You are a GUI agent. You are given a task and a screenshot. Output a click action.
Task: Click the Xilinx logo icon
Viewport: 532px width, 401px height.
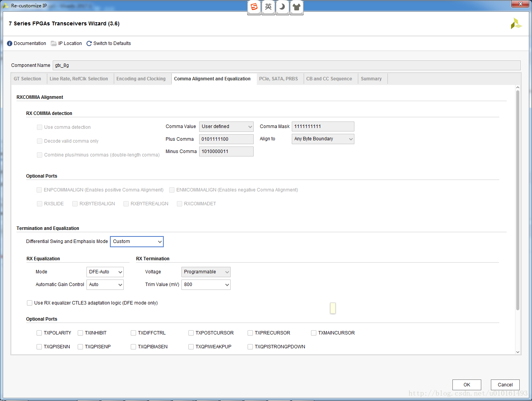[x=516, y=23]
